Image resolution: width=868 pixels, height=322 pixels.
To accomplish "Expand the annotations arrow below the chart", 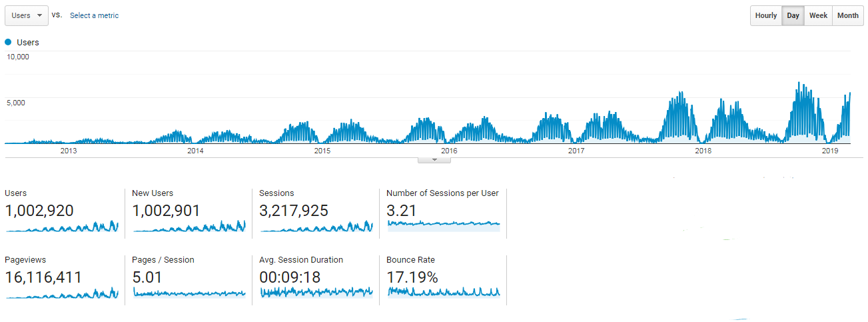I will (434, 160).
